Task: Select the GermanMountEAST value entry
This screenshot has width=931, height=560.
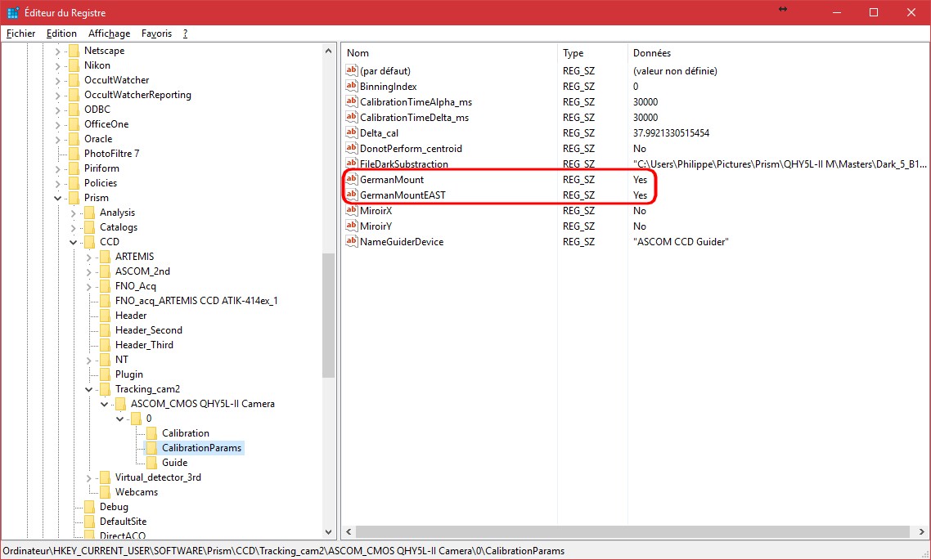Action: pyautogui.click(x=402, y=195)
